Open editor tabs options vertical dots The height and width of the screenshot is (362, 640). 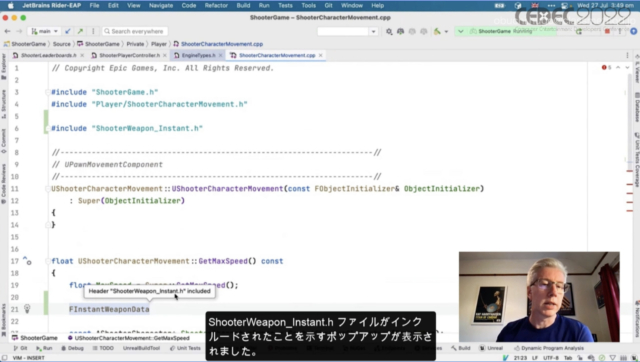click(627, 55)
